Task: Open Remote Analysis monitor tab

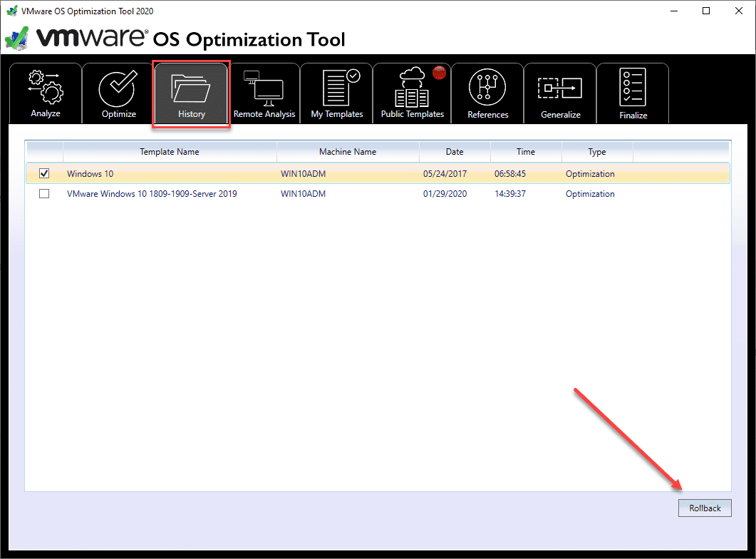Action: coord(264,93)
